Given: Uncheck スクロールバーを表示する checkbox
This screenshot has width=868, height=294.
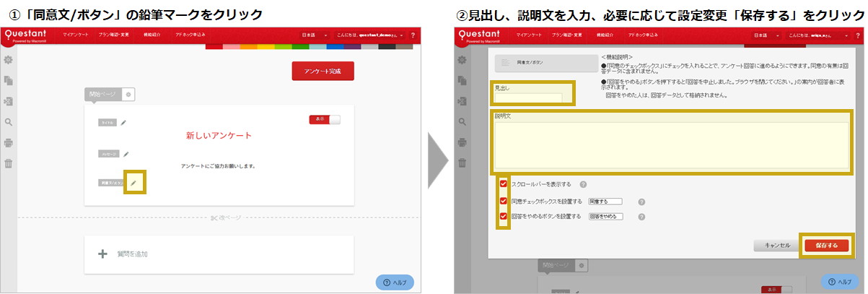Looking at the screenshot, I should (504, 184).
